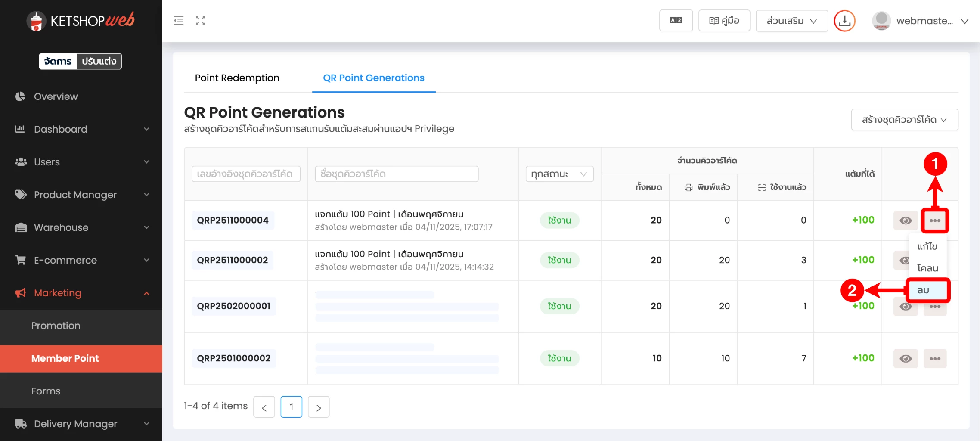This screenshot has width=980, height=441.
Task: Open more options for QRP2501000002
Action: coord(934,358)
